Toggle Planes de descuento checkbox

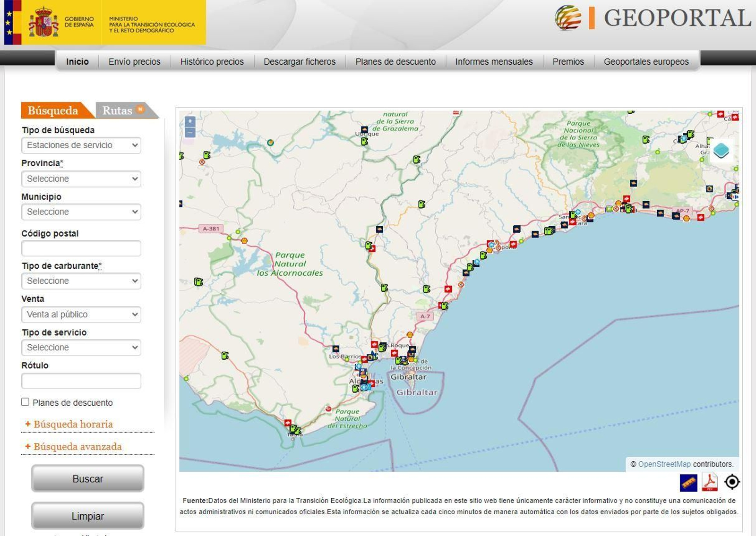[x=25, y=402]
